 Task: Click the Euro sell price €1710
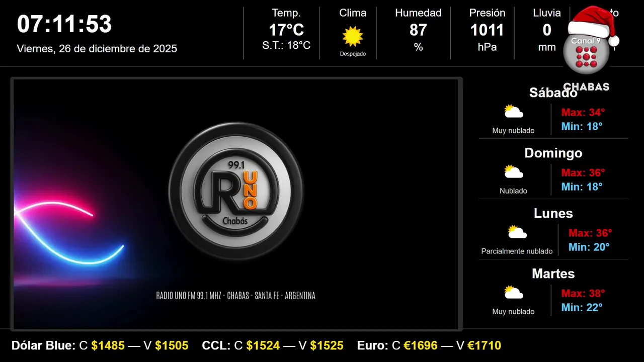[484, 345]
